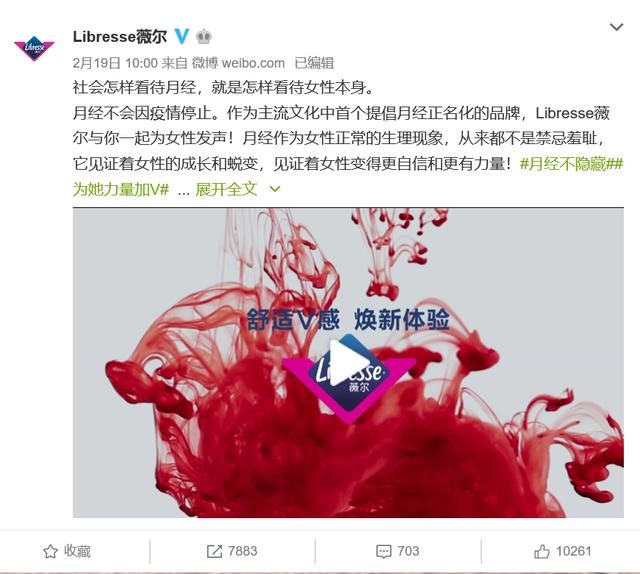Open hashtag #月经不隐藏#
640x574 pixels.
(566, 164)
